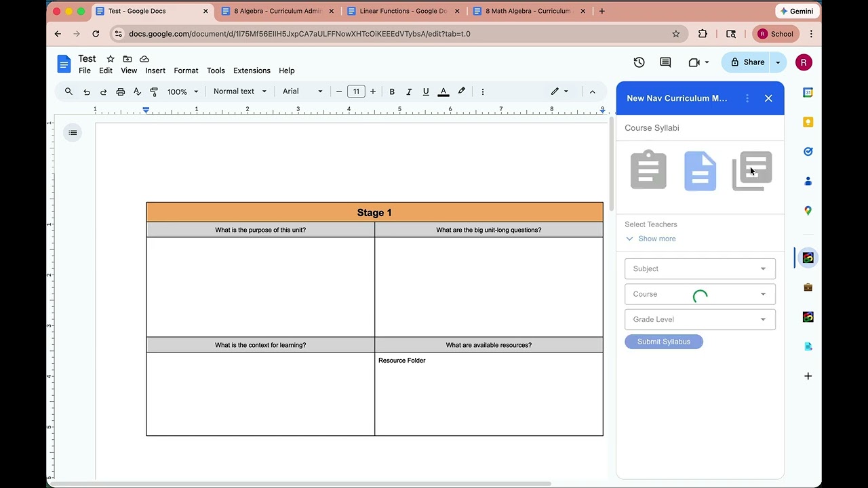Screen dimensions: 868x488
Task: Open Google Calendar in side panel
Action: (808, 92)
